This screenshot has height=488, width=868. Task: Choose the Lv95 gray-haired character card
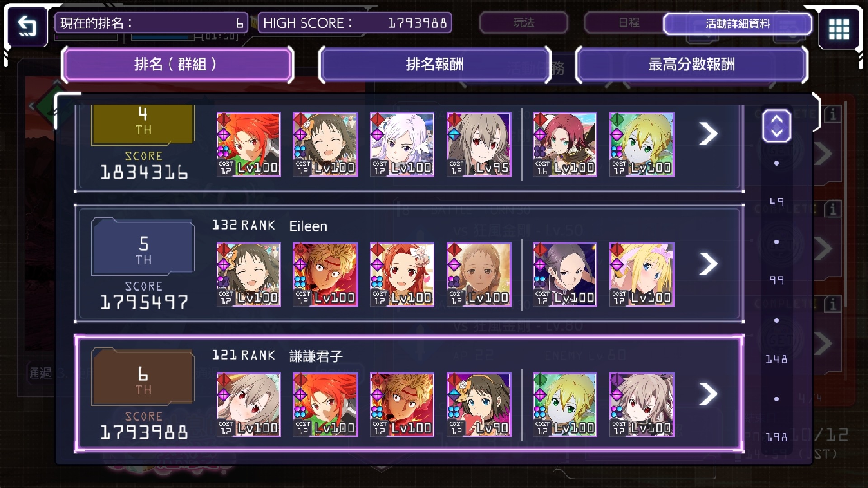tap(479, 145)
